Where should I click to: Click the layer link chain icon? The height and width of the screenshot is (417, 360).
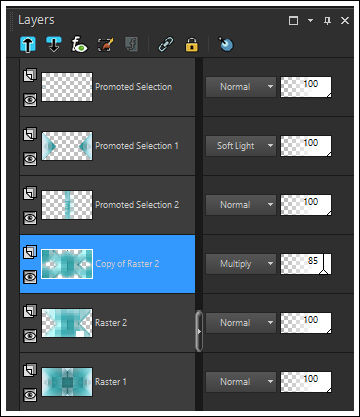point(166,45)
